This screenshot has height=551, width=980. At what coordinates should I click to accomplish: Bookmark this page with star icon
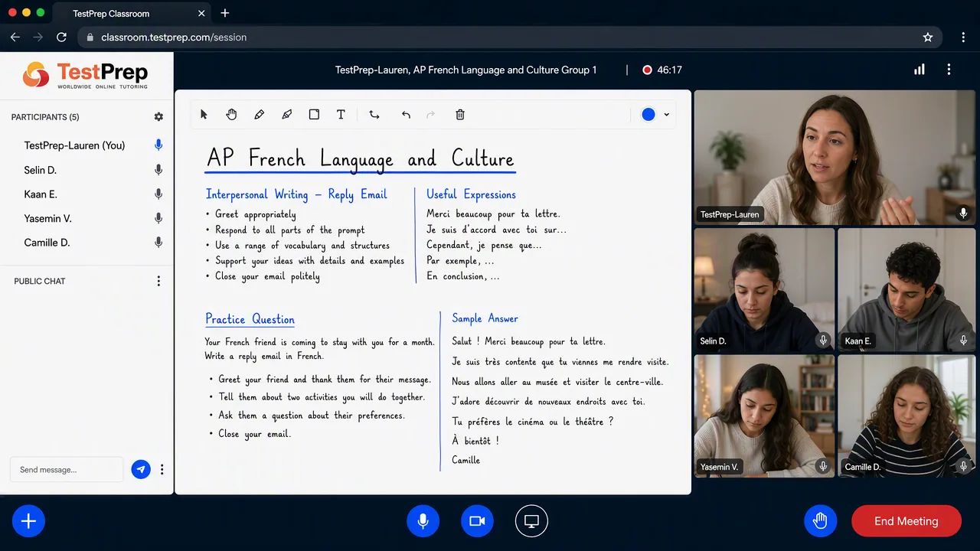(x=928, y=37)
